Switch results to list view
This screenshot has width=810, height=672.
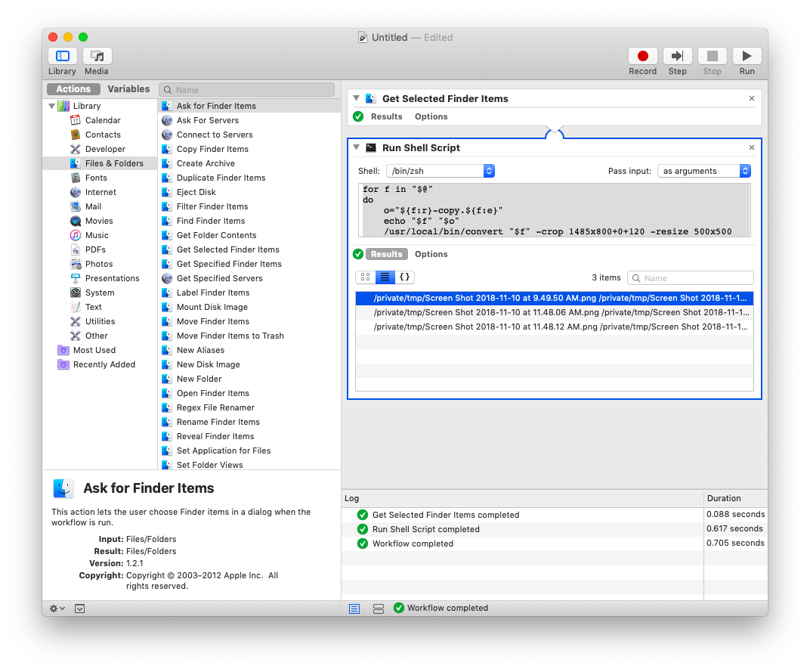pyautogui.click(x=385, y=277)
